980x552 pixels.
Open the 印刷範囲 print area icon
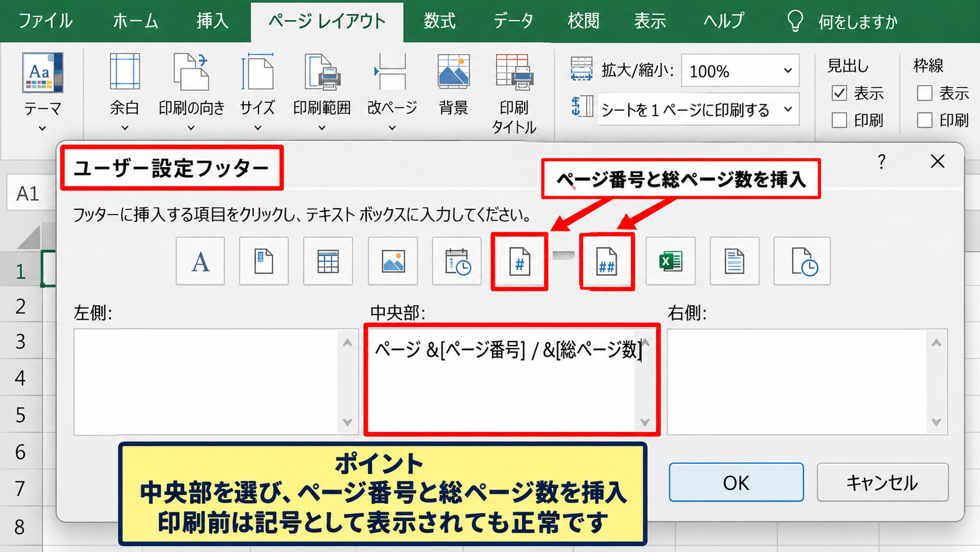[322, 72]
